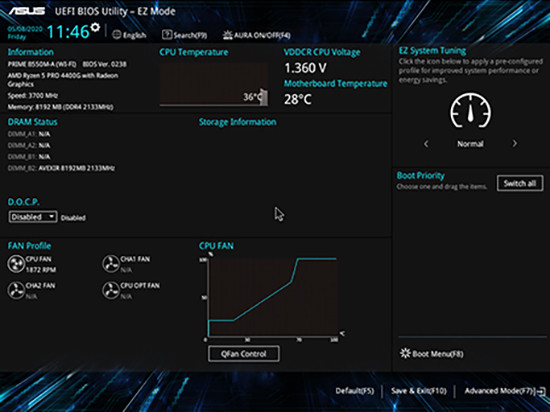The width and height of the screenshot is (550, 412).
Task: Click the VDDCR CPU Voltage heading
Action: click(x=322, y=52)
